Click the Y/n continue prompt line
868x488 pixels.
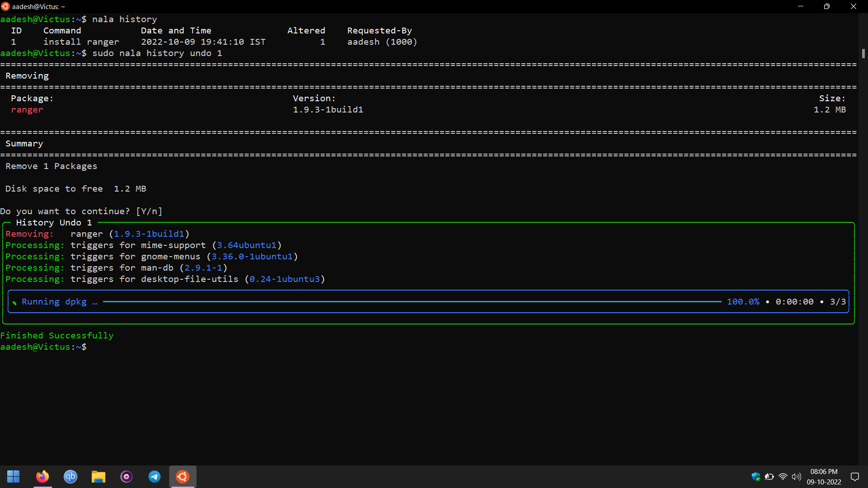point(81,211)
